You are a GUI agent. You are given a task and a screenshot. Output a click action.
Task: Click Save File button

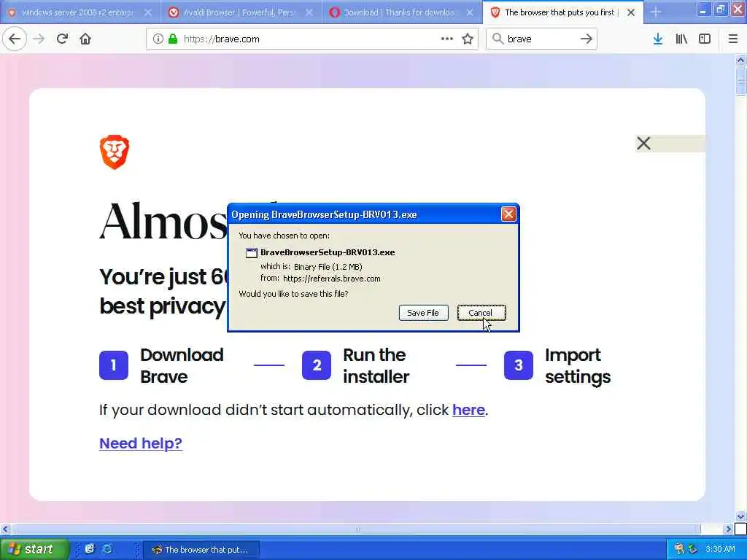point(423,313)
